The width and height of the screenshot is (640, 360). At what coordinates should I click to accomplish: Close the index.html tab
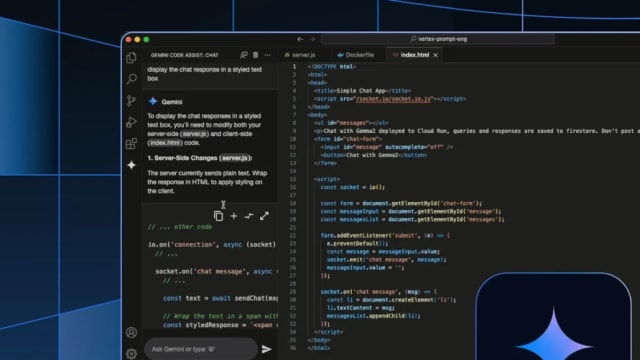(x=436, y=55)
